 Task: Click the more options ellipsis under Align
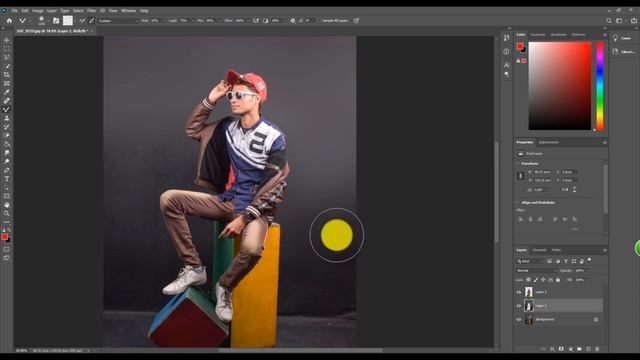click(x=575, y=229)
